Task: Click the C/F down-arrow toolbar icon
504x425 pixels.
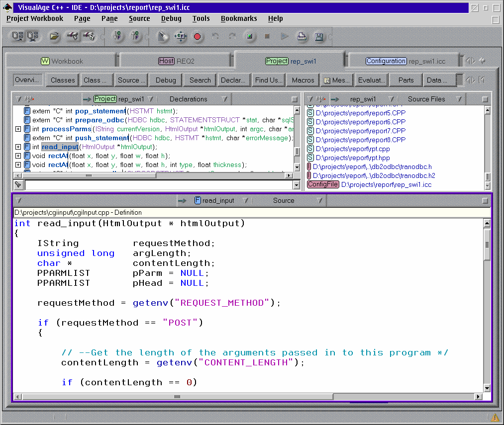Action: coord(117,36)
